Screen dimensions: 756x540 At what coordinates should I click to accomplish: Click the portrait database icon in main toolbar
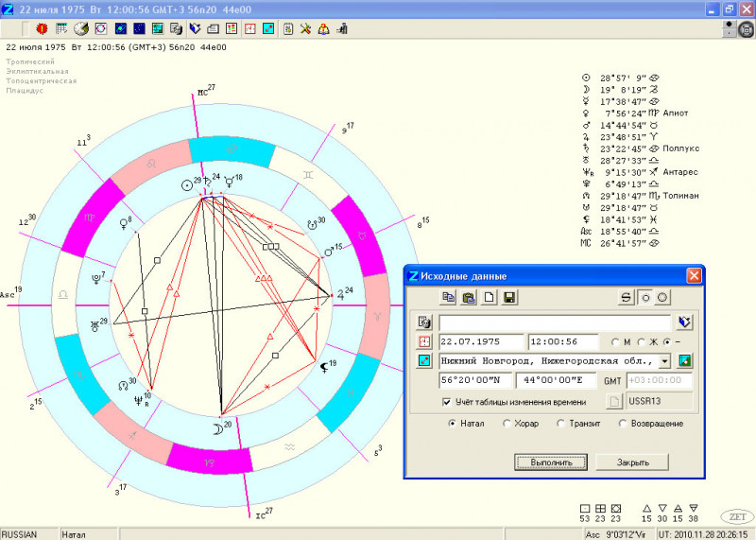click(177, 29)
